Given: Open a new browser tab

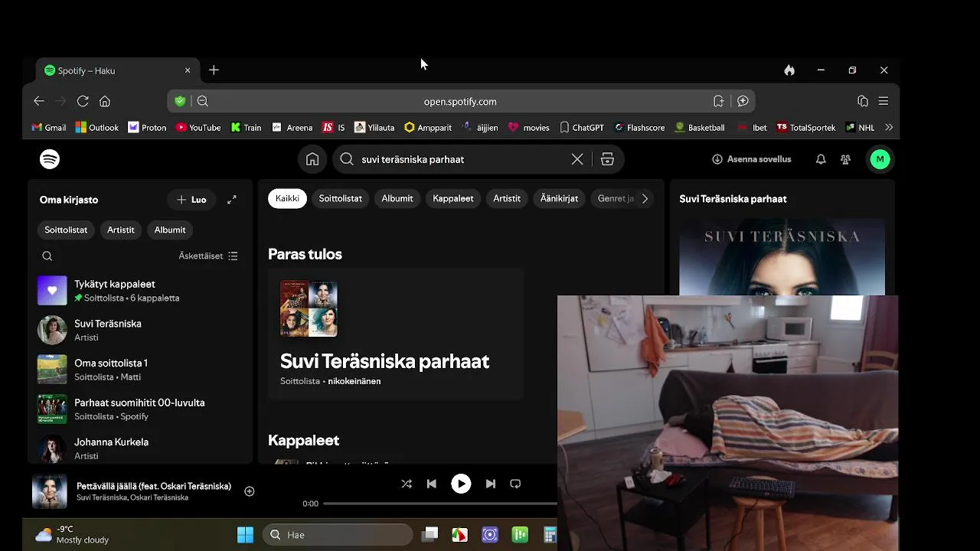Looking at the screenshot, I should [x=214, y=70].
